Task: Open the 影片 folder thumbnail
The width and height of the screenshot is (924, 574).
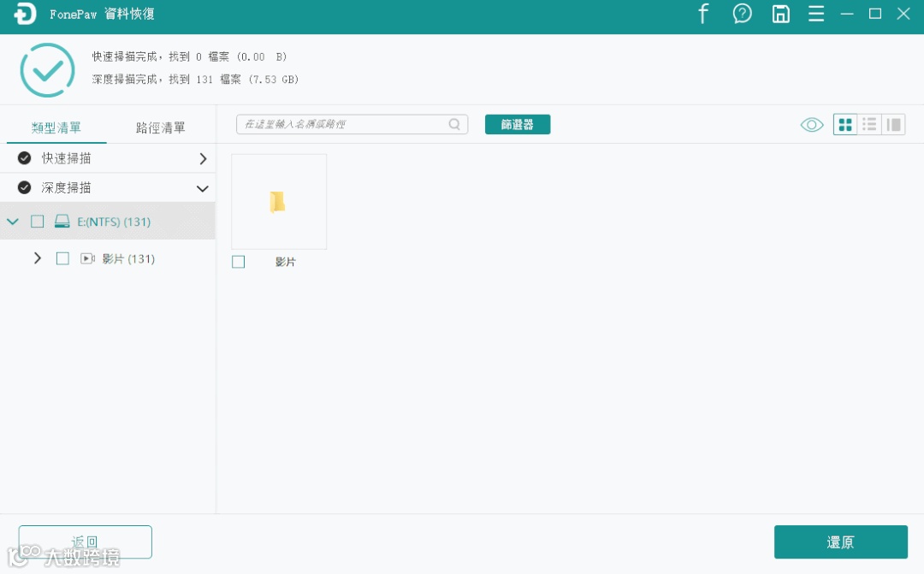Action: (x=279, y=202)
